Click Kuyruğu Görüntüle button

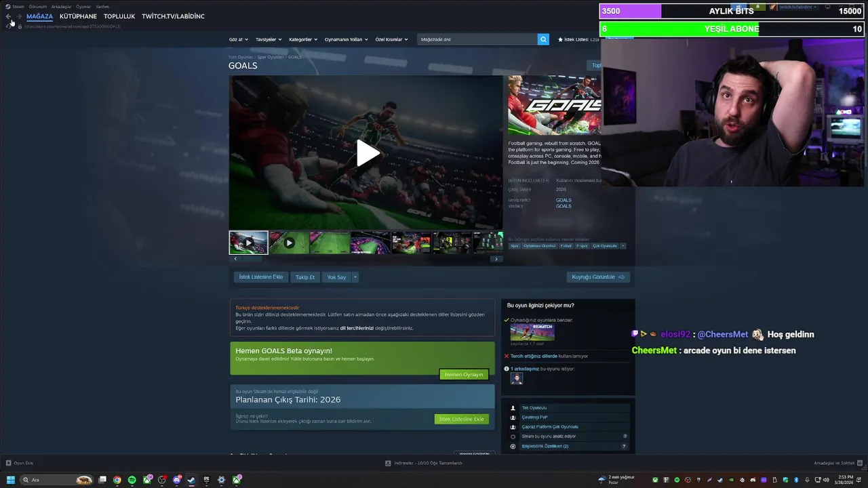click(x=598, y=277)
